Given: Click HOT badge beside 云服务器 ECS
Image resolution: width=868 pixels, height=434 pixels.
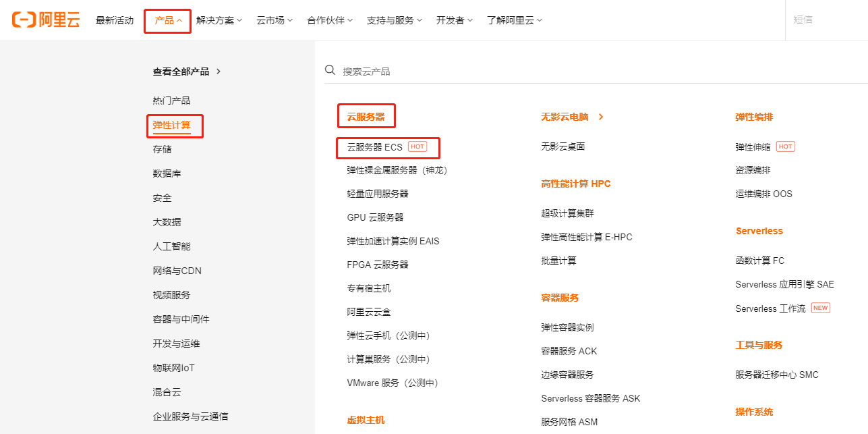Looking at the screenshot, I should click(417, 146).
